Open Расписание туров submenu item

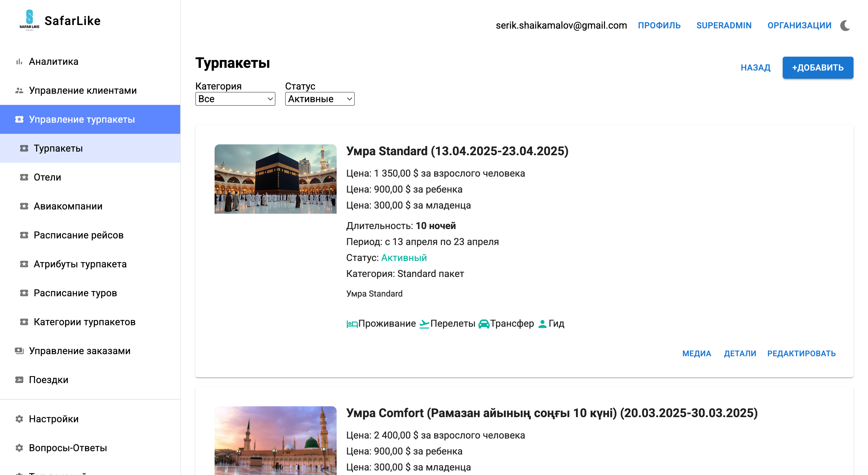(90, 294)
